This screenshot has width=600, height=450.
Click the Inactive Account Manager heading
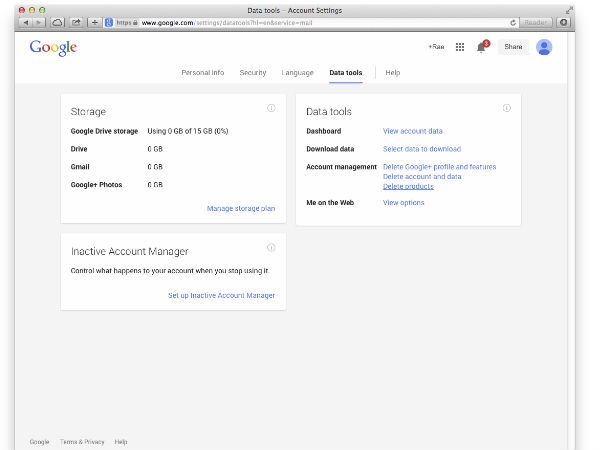coord(130,251)
